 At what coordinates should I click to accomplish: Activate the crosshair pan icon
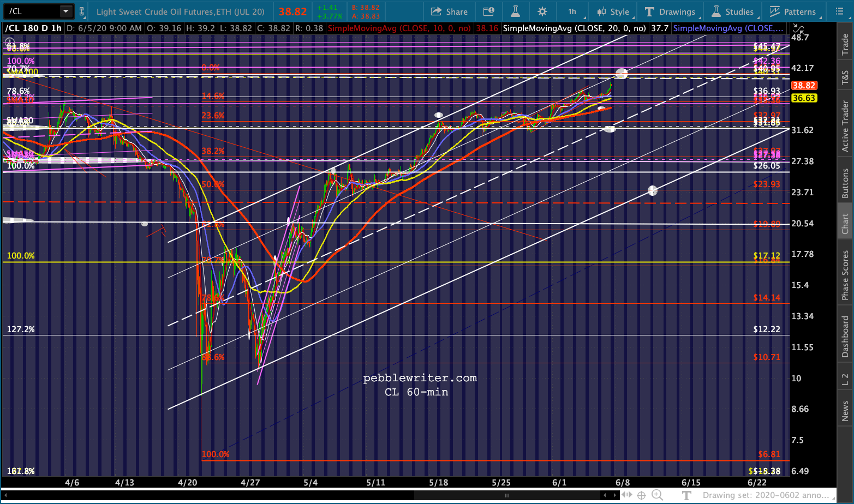pos(642,495)
